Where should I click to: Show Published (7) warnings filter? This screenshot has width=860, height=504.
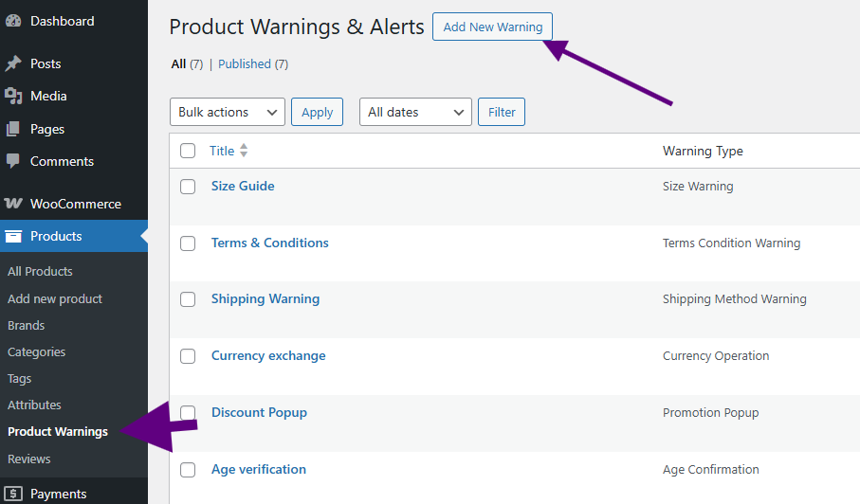(x=253, y=64)
